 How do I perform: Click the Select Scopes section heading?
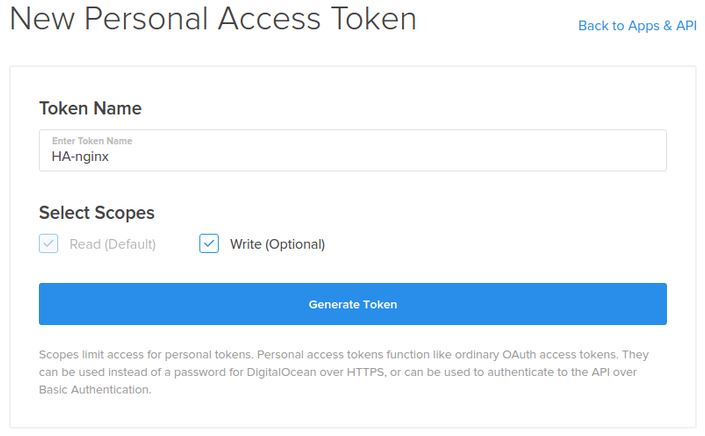[x=97, y=212]
